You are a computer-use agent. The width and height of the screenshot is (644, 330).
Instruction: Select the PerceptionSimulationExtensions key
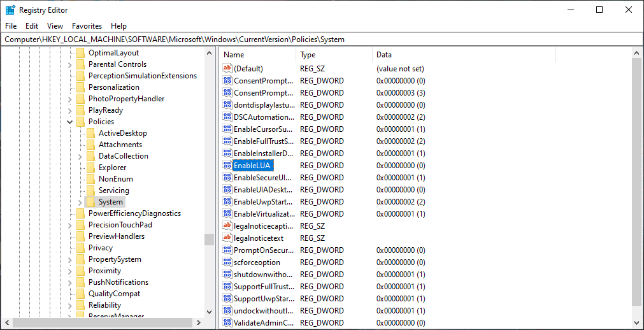tap(143, 76)
